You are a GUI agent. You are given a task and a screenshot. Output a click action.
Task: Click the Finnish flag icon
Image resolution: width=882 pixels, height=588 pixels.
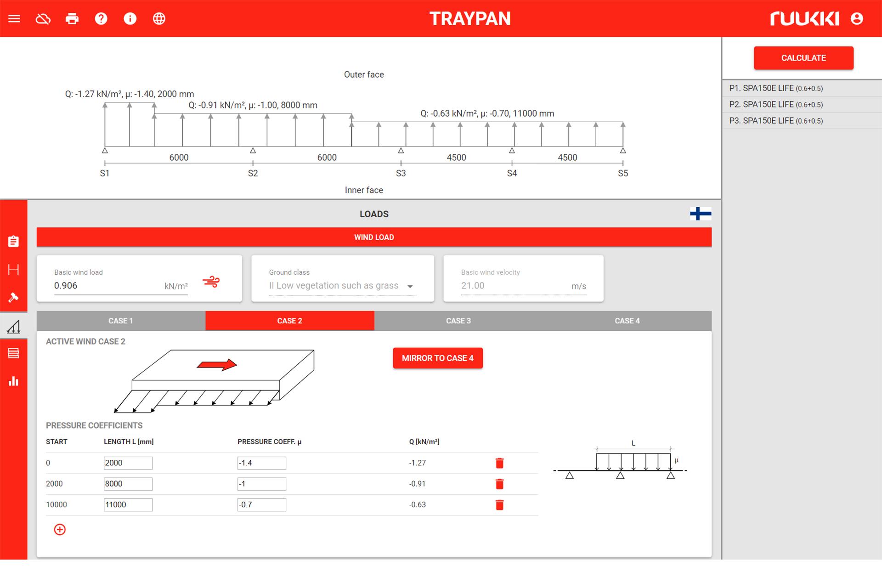[701, 214]
